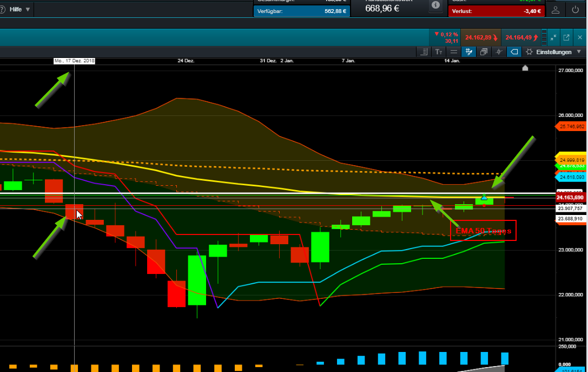Image resolution: width=588 pixels, height=372 pixels.
Task: Click the 22.000,000 price axis label
Action: [570, 295]
